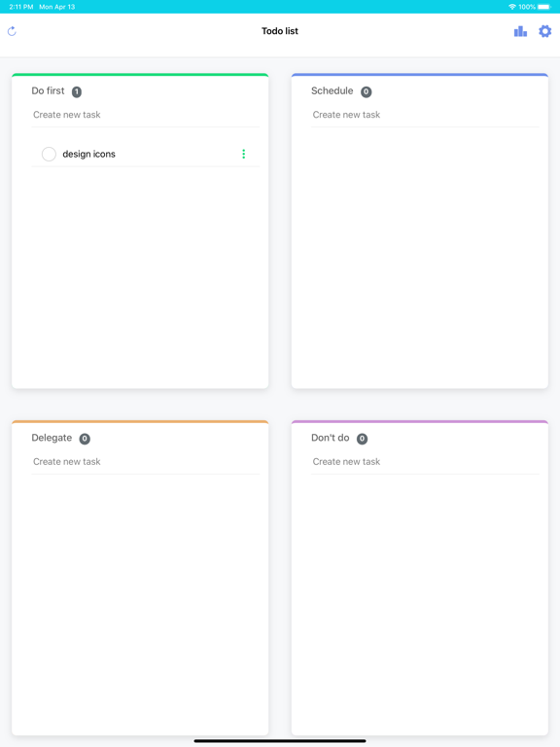
Task: Select the design icons task text
Action: point(89,154)
